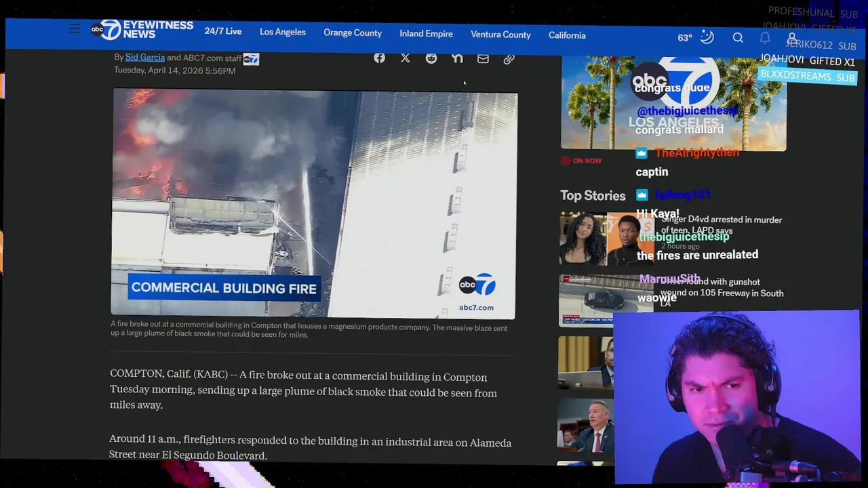Go to Inland Empire section
Image resolution: width=868 pixels, height=488 pixels.
point(426,33)
